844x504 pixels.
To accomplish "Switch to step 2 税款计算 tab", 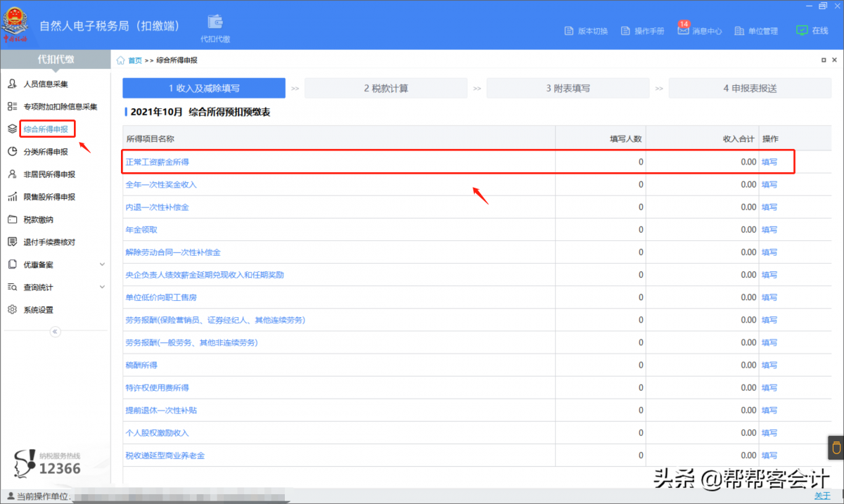I will pos(385,89).
